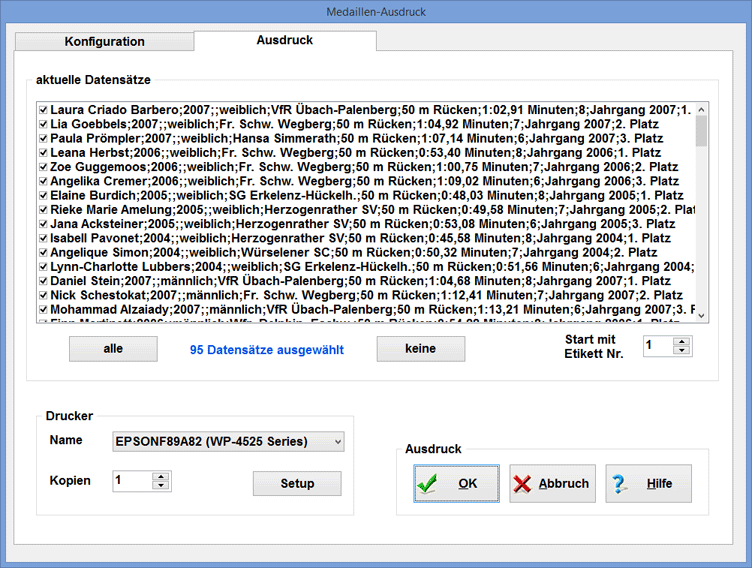752x568 pixels.
Task: Click the 'keine' button to deselect all
Action: [421, 349]
